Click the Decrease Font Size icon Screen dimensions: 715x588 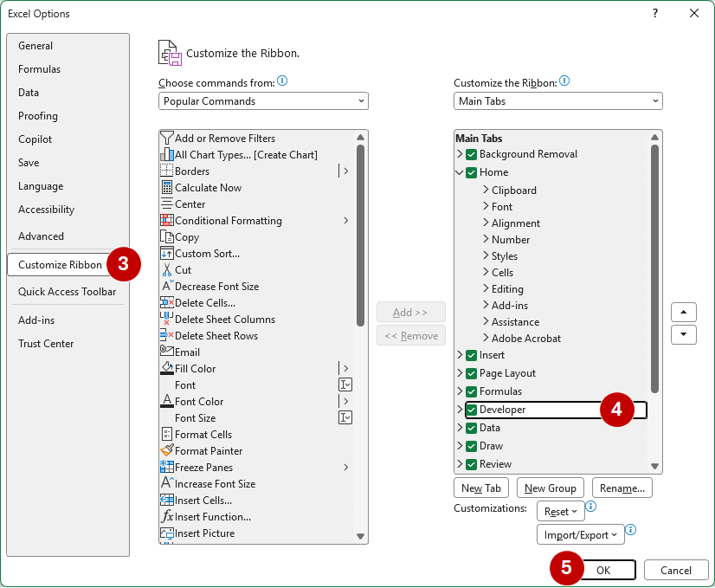(167, 286)
